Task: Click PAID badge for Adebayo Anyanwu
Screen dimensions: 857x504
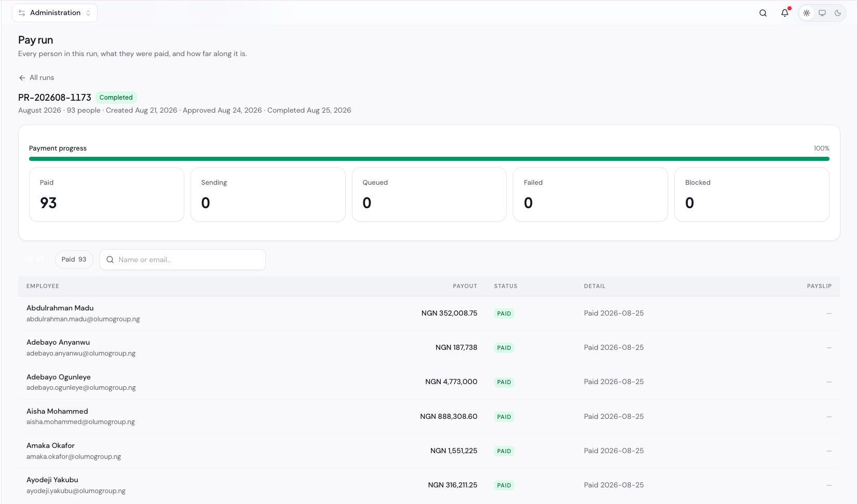Action: pos(504,348)
